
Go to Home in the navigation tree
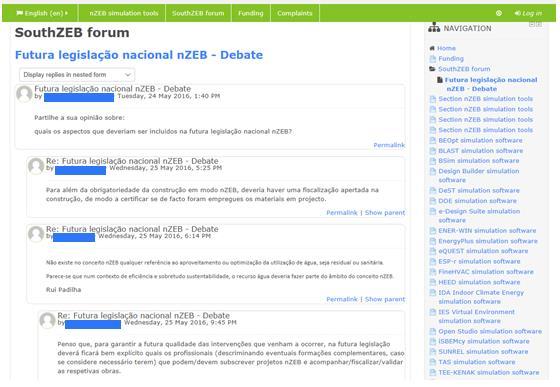(446, 48)
